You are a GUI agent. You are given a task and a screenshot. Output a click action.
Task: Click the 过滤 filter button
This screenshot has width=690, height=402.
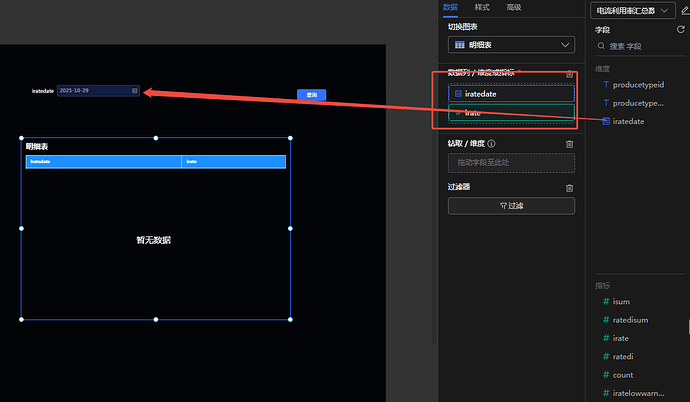(511, 206)
